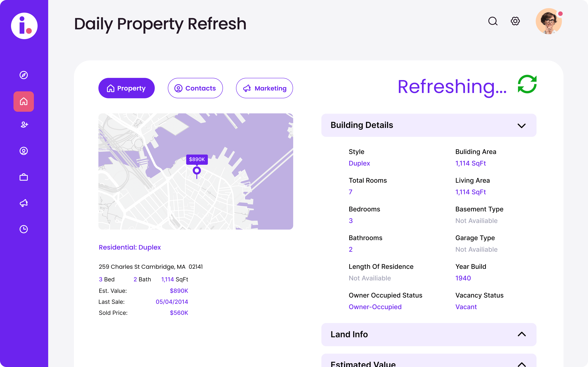Click the briefcase icon in sidebar

(x=24, y=177)
